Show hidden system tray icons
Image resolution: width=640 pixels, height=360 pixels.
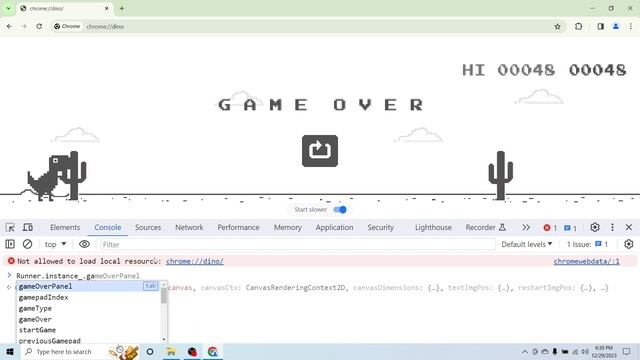[x=525, y=352]
